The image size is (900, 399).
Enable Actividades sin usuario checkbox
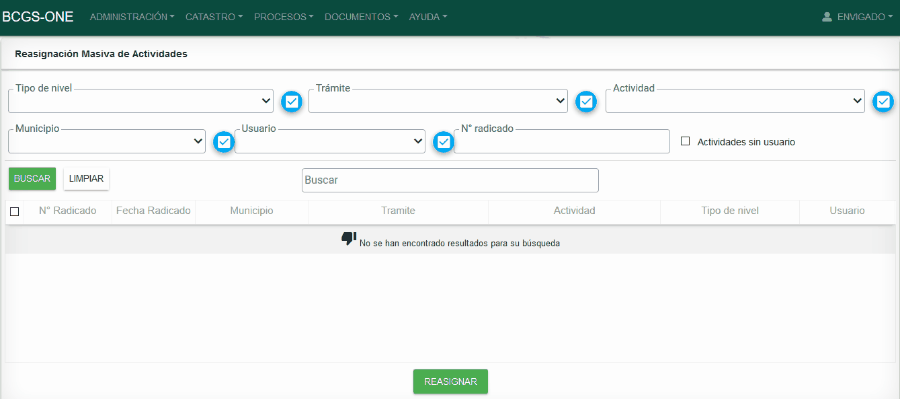point(685,141)
